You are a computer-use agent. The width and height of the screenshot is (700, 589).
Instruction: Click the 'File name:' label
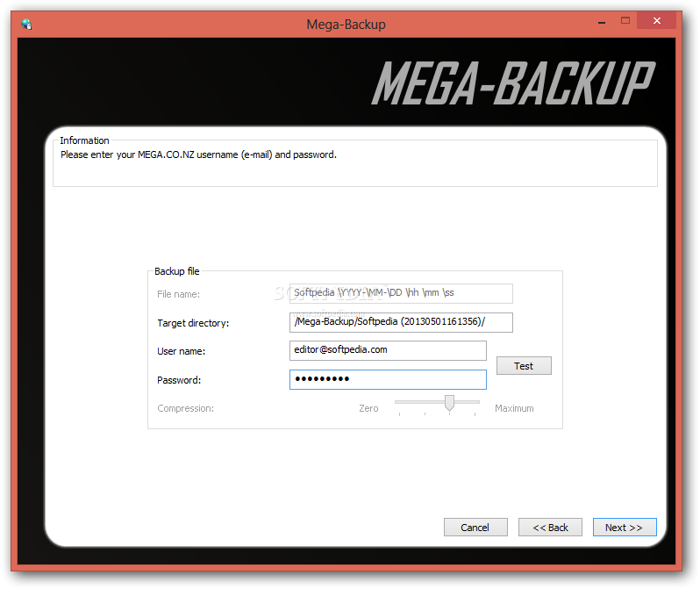[x=179, y=294]
